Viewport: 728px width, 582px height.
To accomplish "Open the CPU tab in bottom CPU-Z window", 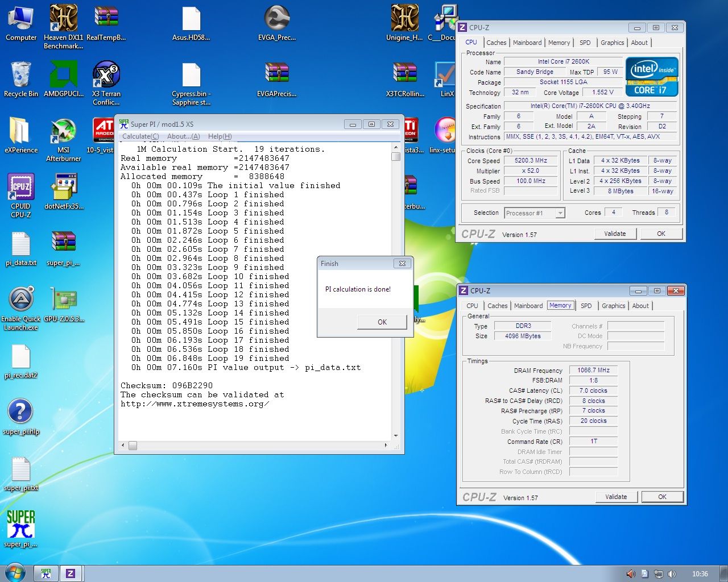I will point(472,306).
